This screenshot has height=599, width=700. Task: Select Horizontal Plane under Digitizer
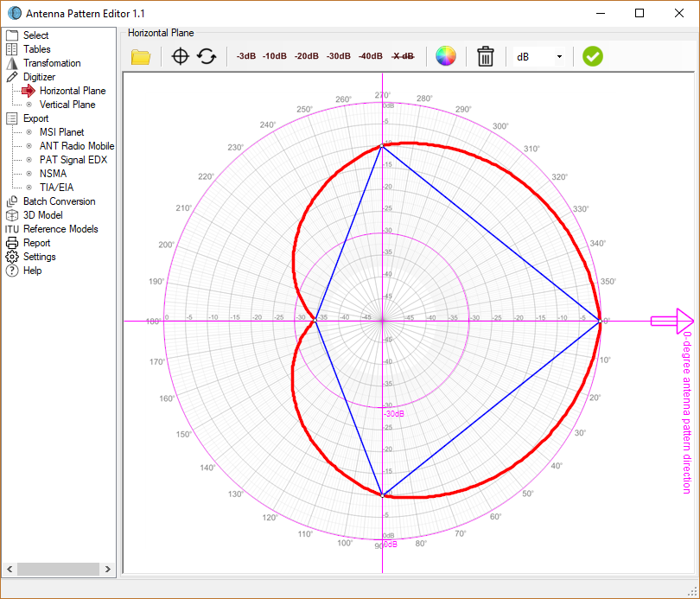pos(71,90)
